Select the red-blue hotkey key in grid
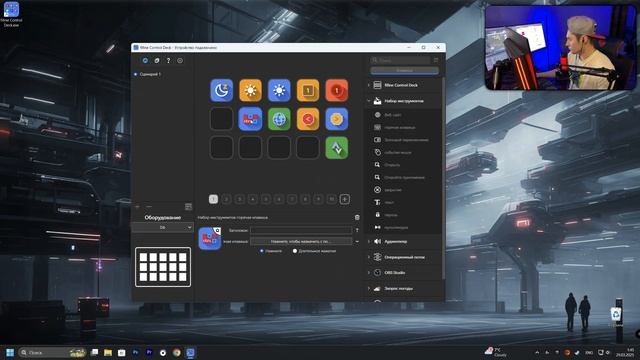This screenshot has height=360, width=640. (x=250, y=119)
